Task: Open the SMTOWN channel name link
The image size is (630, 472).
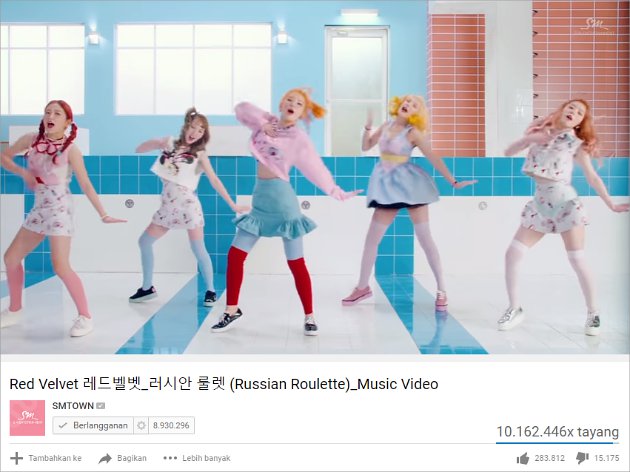Action: pos(73,406)
